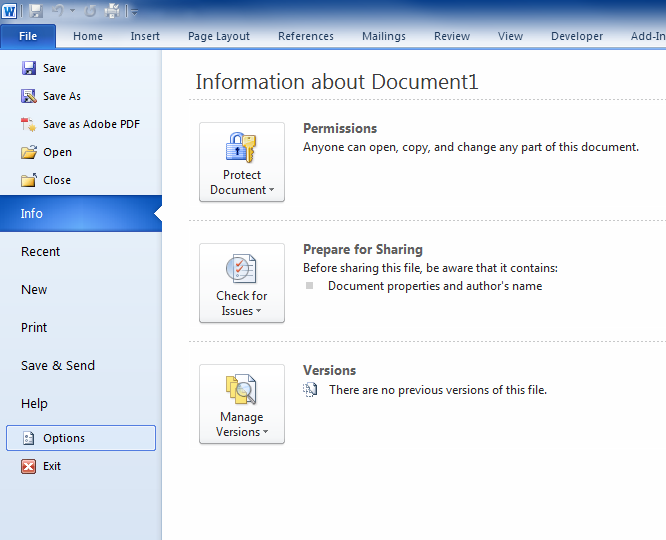Click the Open folder icon in sidebar
This screenshot has height=540, width=666.
click(29, 152)
